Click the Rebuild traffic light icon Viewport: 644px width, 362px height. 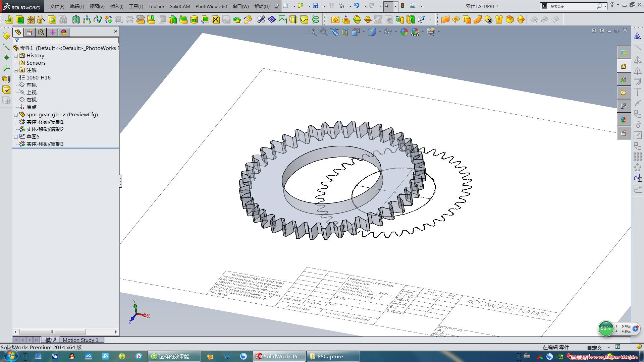tap(402, 6)
